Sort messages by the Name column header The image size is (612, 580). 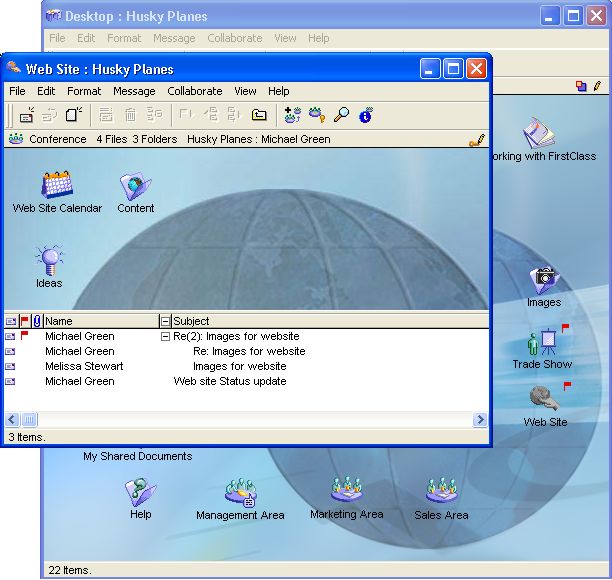click(100, 321)
